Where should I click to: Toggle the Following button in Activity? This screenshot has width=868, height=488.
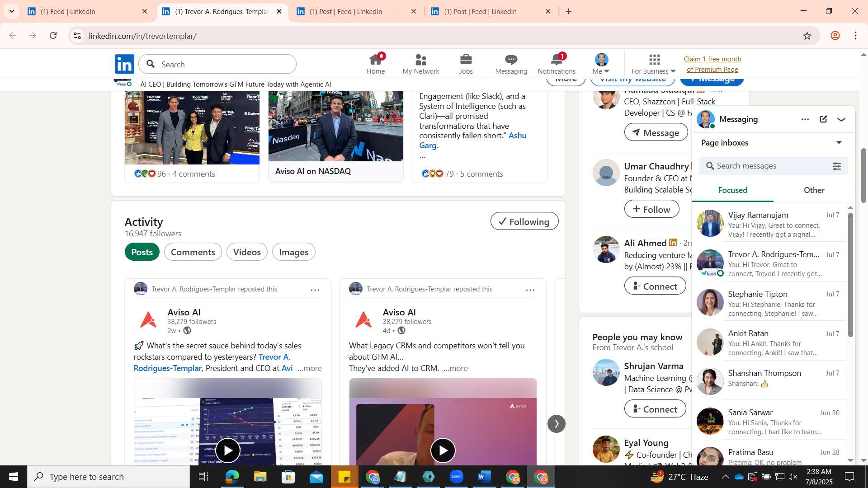524,221
